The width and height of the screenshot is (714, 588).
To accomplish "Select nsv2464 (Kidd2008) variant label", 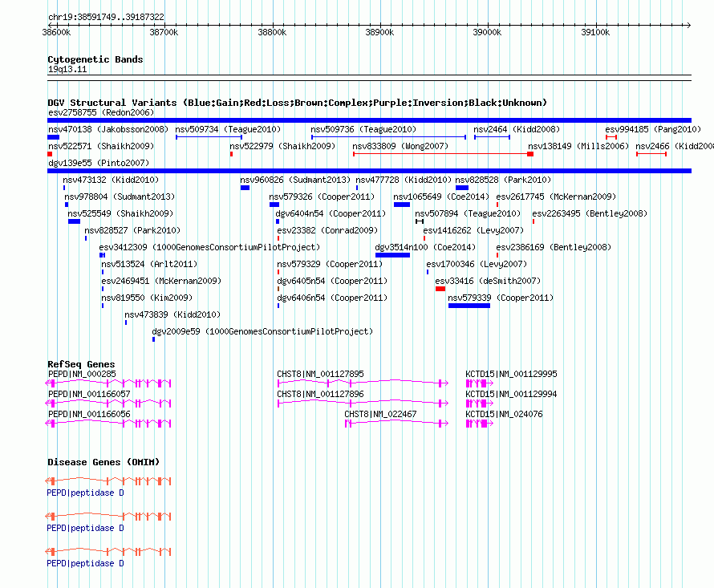I will tap(517, 129).
